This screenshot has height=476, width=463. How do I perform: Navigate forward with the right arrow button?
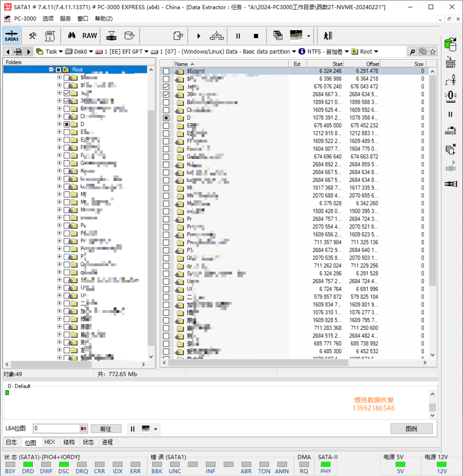tap(28, 52)
